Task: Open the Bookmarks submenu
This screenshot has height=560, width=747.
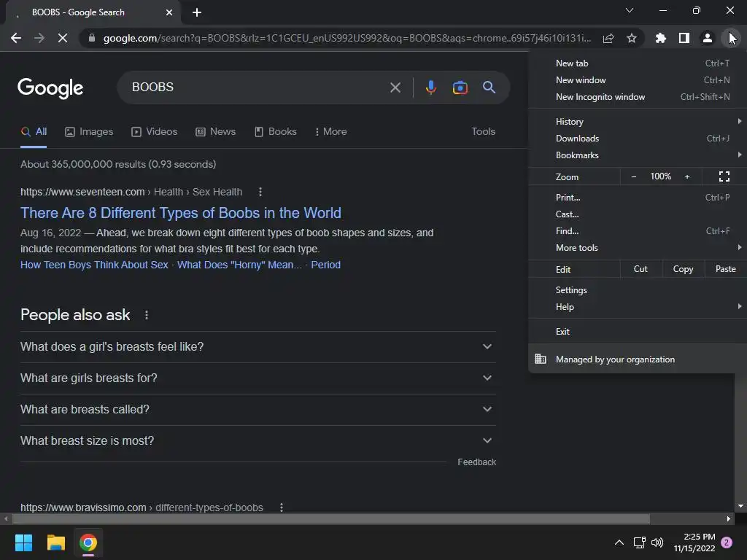Action: (x=638, y=155)
